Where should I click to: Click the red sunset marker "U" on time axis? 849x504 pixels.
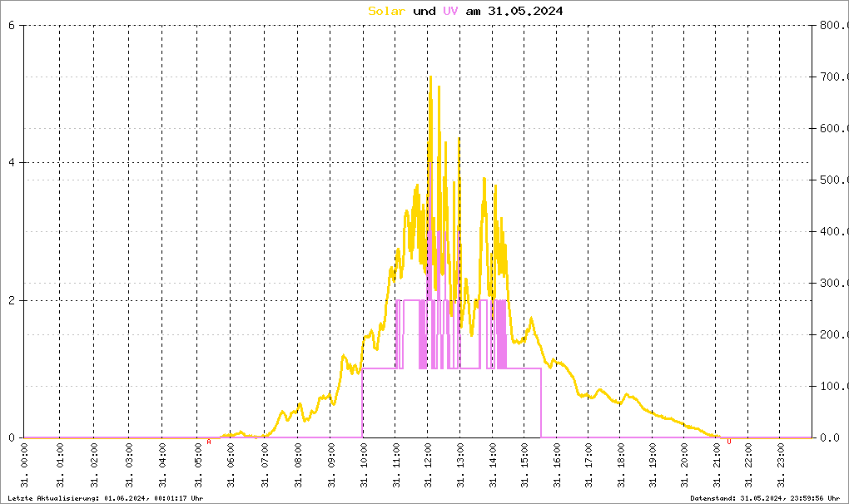[729, 442]
